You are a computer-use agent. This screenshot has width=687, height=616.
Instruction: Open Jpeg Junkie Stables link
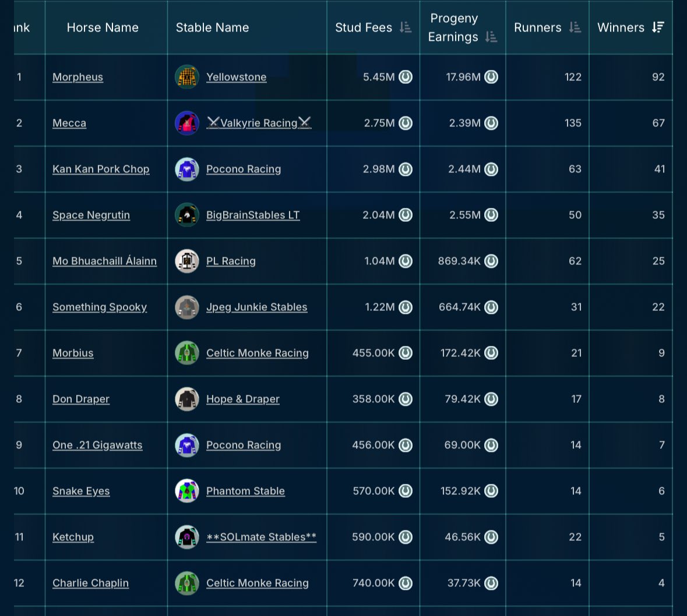pyautogui.click(x=256, y=307)
